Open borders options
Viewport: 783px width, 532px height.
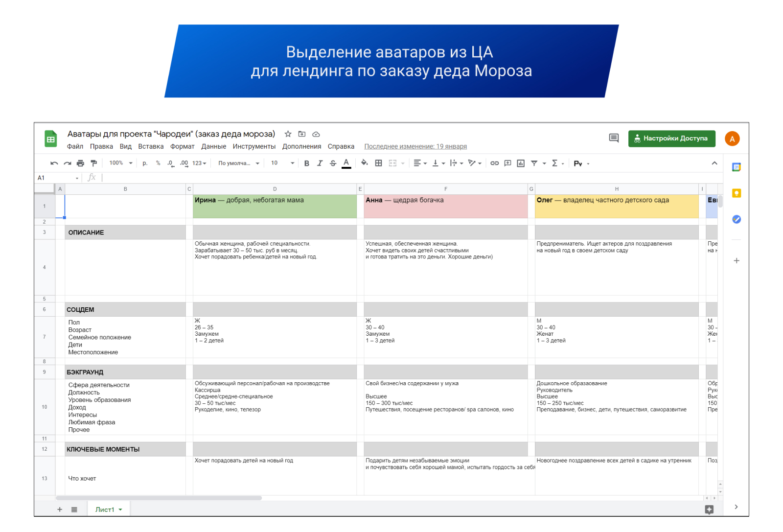(379, 163)
